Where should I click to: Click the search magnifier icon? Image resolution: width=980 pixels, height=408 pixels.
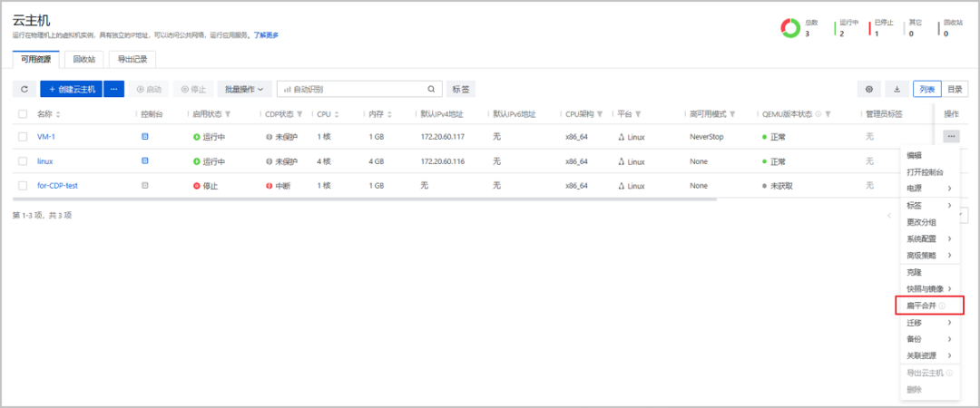point(431,89)
